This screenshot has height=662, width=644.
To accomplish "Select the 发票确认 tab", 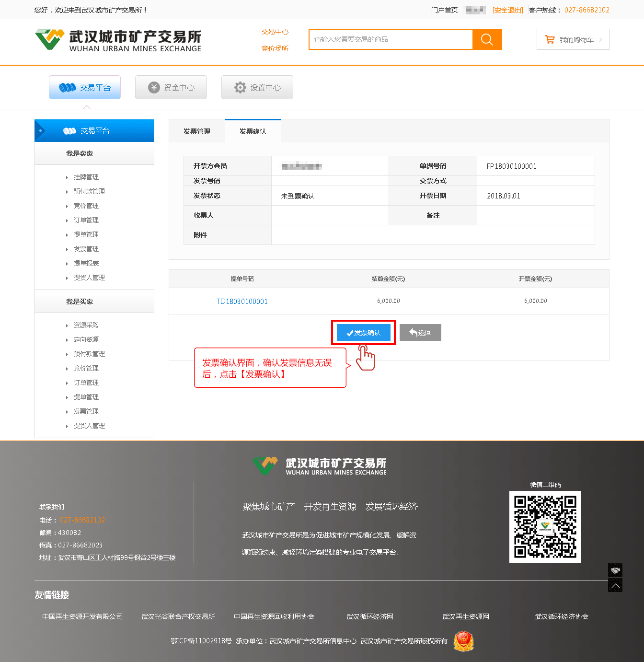I will pos(253,131).
